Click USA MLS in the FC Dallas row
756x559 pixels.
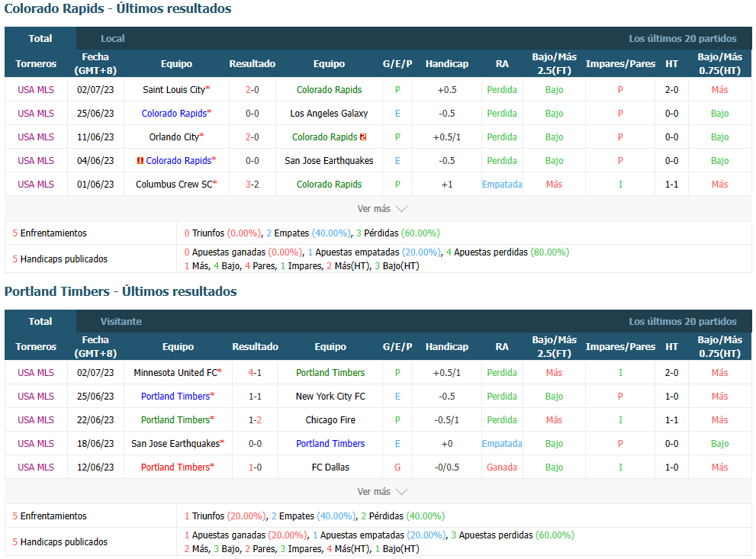click(36, 467)
